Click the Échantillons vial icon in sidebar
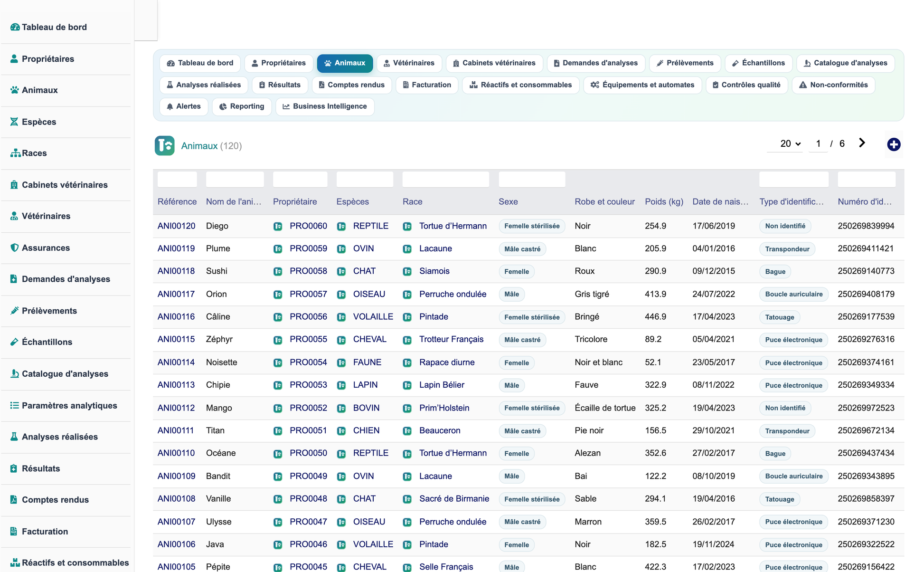This screenshot has width=924, height=572. click(14, 342)
